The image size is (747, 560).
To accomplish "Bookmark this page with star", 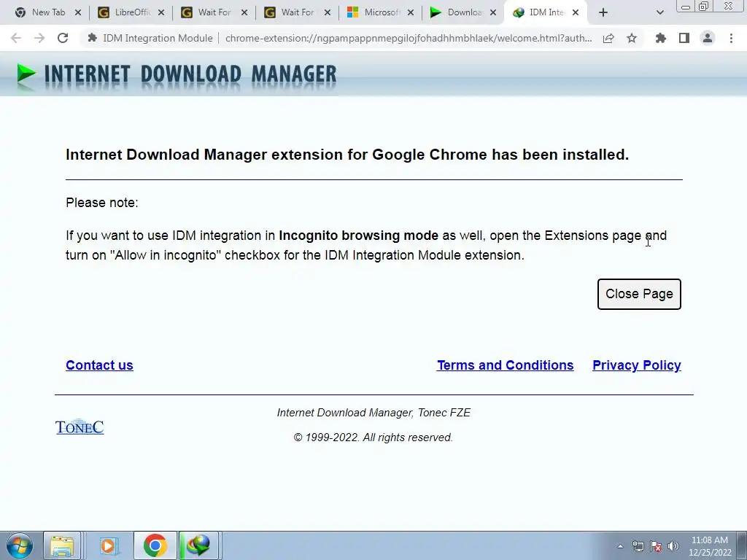I will pos(632,38).
